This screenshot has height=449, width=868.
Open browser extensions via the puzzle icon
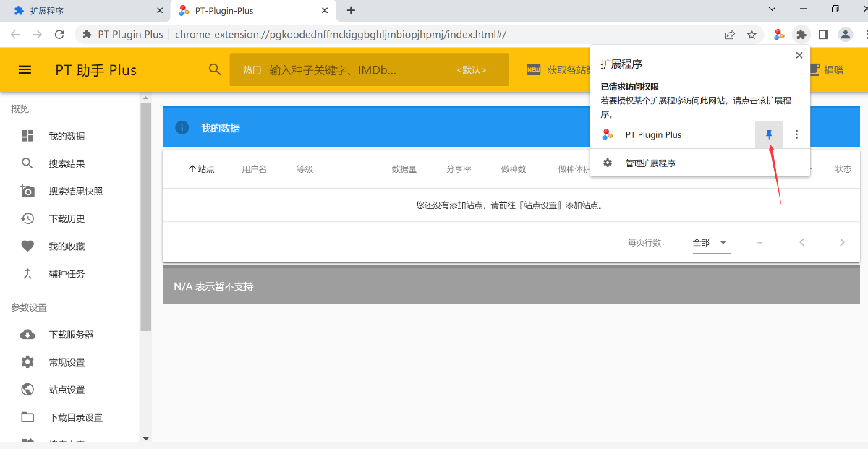click(x=801, y=34)
